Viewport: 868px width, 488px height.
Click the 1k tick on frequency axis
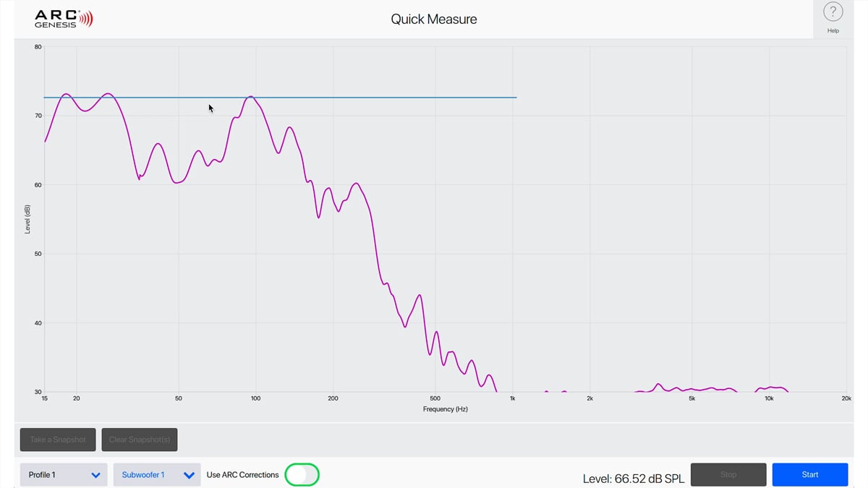(x=513, y=398)
